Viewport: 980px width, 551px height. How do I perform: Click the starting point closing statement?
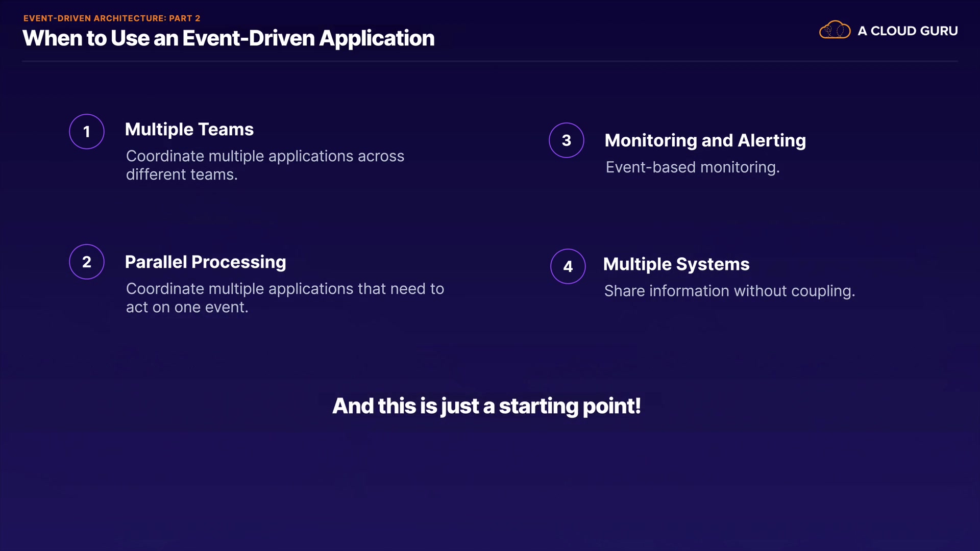point(486,406)
